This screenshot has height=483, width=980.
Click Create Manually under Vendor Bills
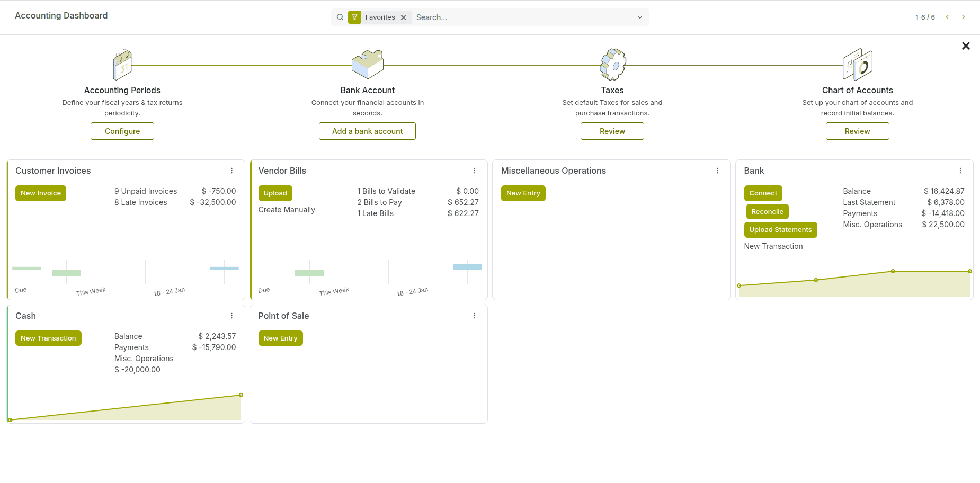pyautogui.click(x=287, y=210)
